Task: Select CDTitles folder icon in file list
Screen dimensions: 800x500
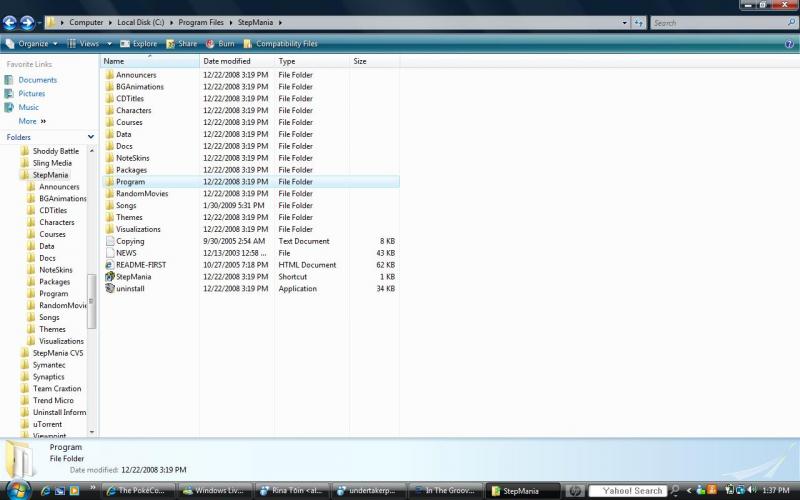Action: [110, 98]
